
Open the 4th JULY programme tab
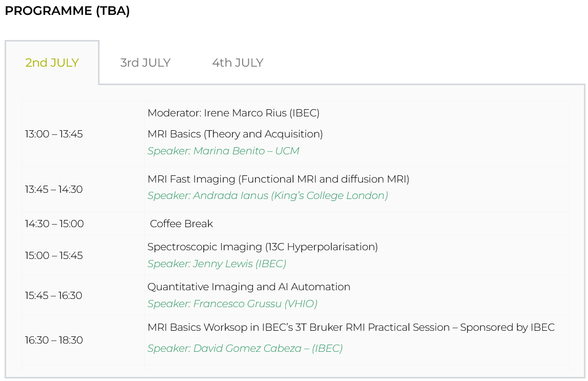(238, 63)
